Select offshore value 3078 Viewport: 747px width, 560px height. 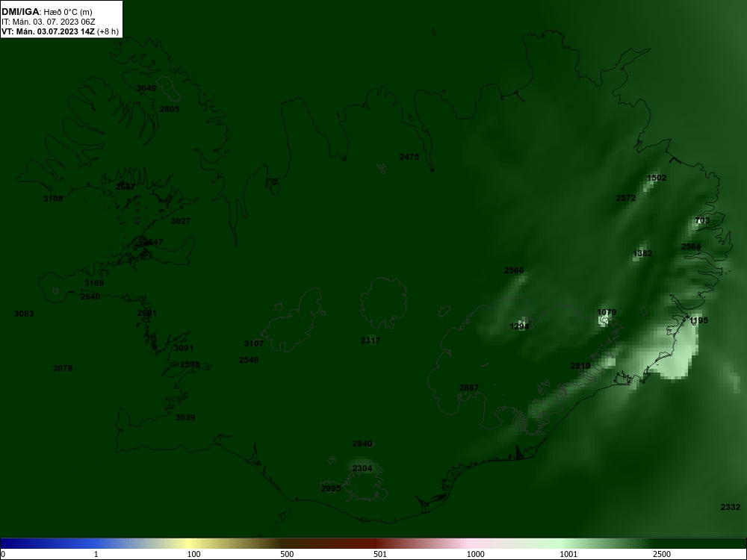(63, 368)
